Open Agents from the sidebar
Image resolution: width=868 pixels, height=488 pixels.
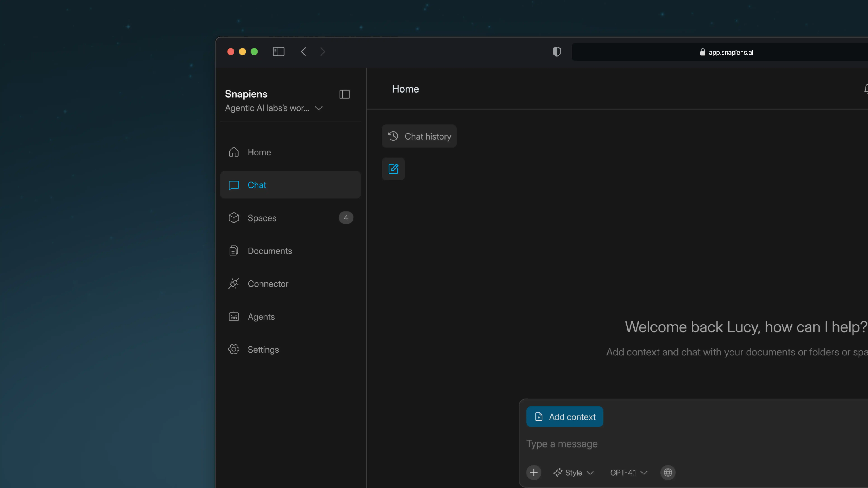click(261, 317)
